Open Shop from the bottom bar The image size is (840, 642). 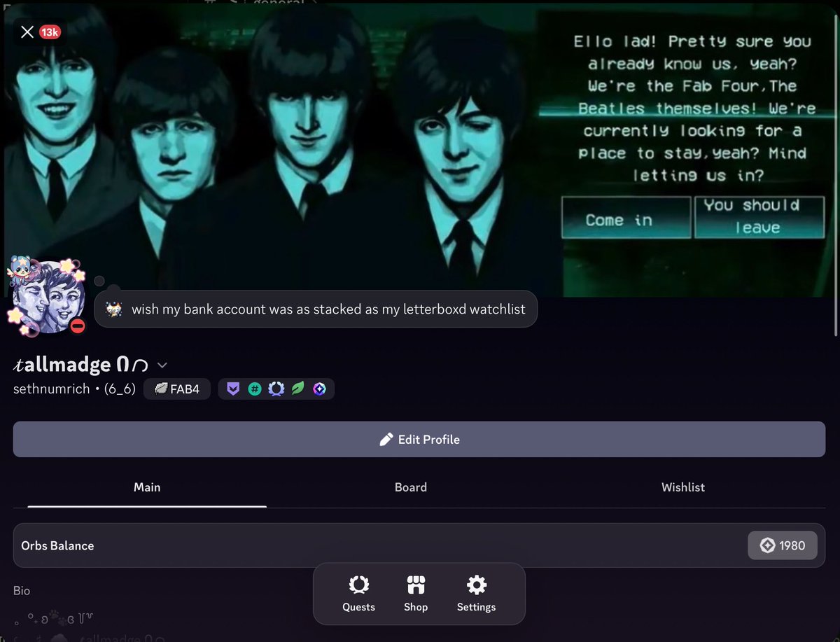416,594
